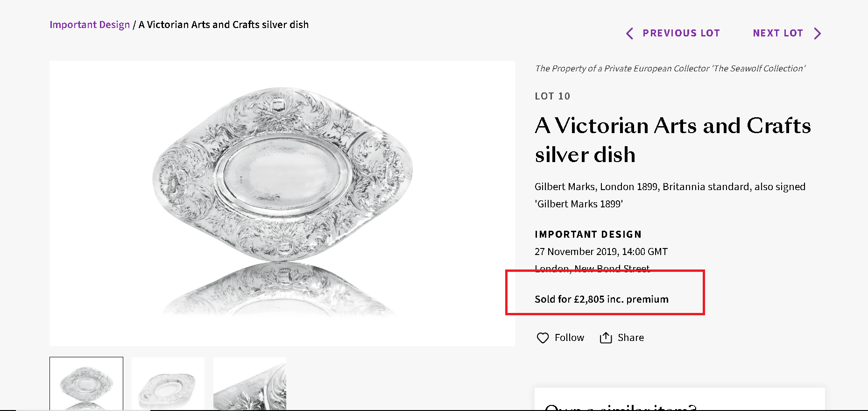Navigate to the Important Design sale page

[x=89, y=24]
